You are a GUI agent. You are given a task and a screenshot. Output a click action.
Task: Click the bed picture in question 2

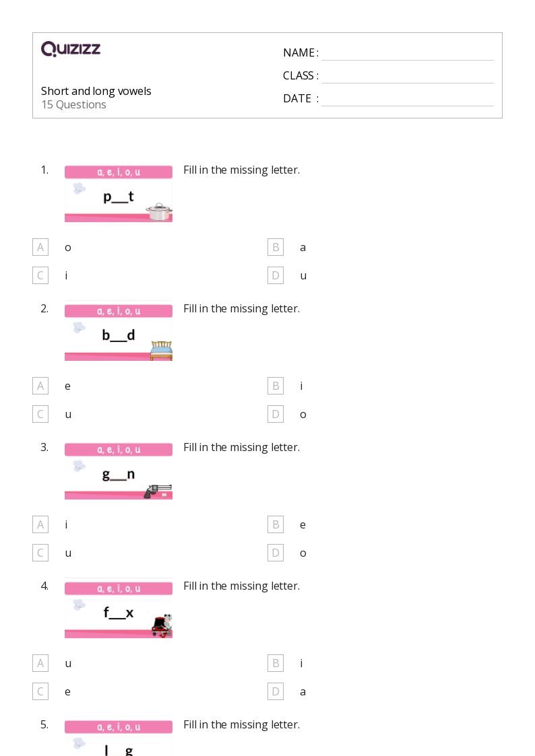click(161, 351)
